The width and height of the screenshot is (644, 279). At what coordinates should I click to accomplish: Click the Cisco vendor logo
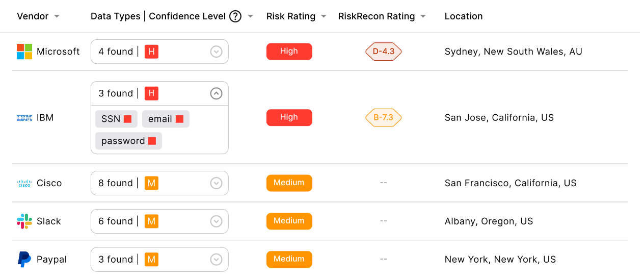tap(24, 183)
